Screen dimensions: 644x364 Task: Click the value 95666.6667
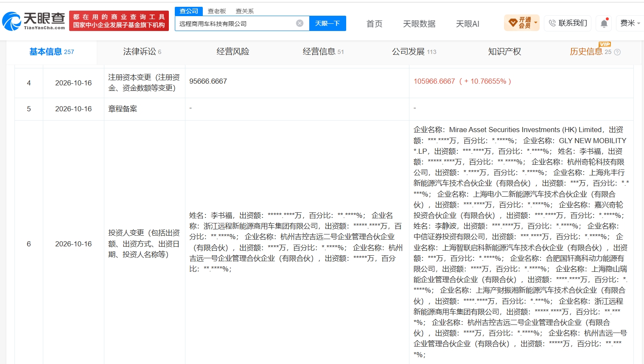208,81
